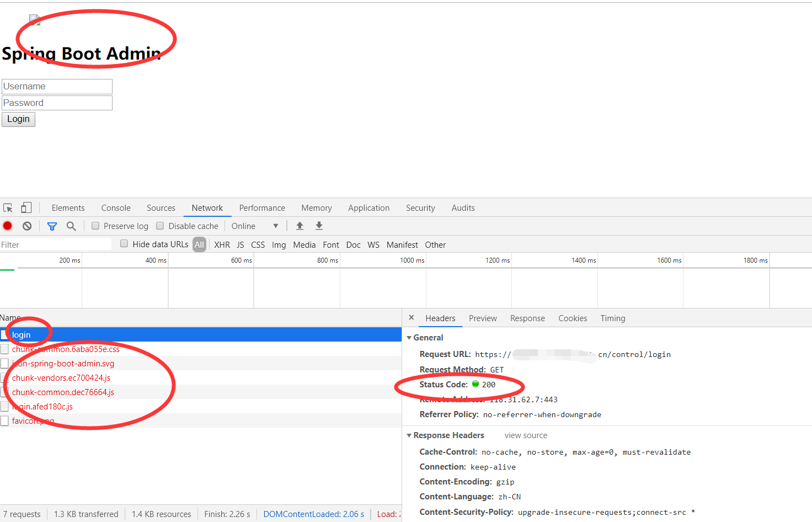Switch to the Preview tab

tap(483, 318)
